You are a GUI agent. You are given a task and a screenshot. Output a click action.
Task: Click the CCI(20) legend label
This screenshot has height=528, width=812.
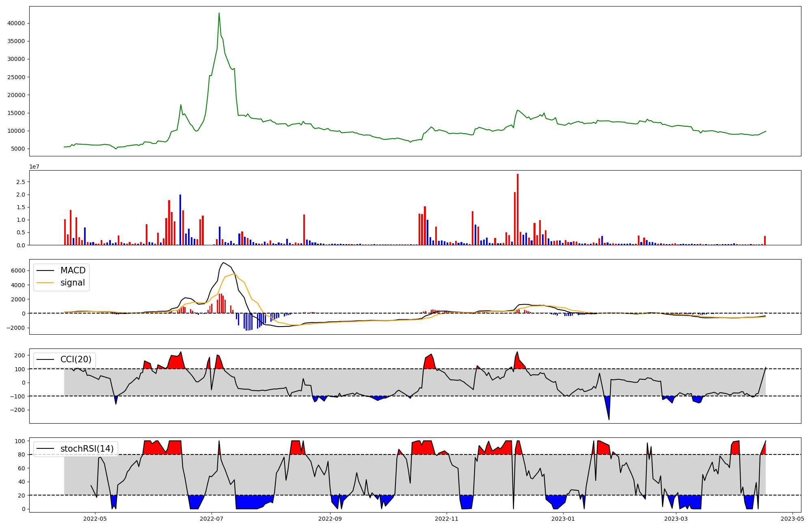76,359
